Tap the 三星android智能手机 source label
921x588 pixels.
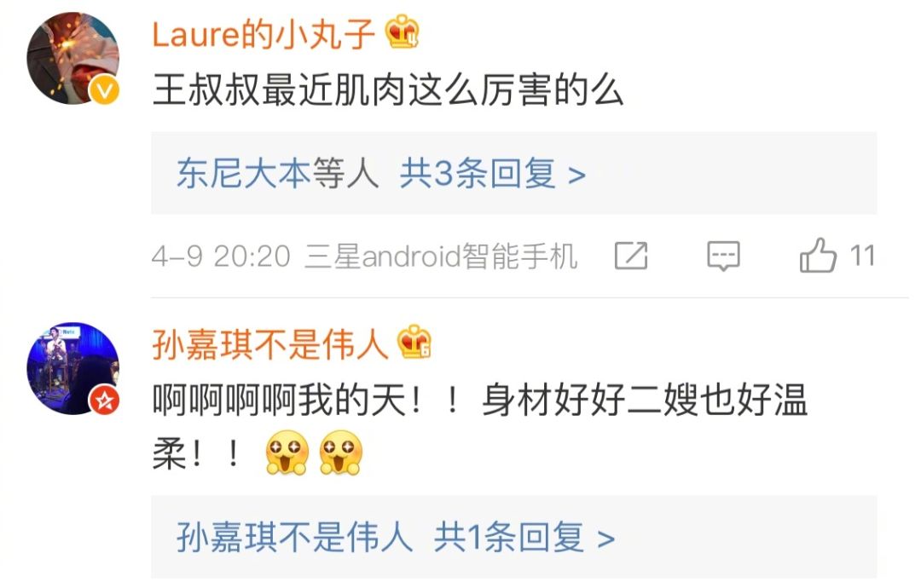click(441, 257)
